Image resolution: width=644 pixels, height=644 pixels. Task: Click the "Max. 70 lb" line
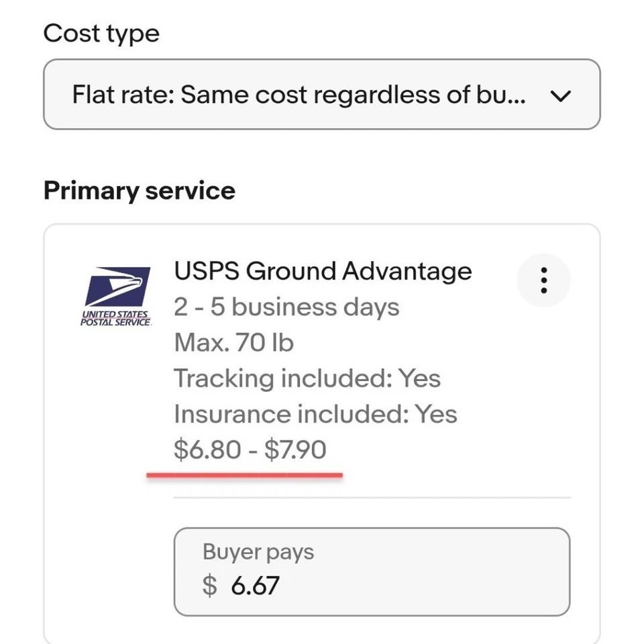pyautogui.click(x=233, y=343)
